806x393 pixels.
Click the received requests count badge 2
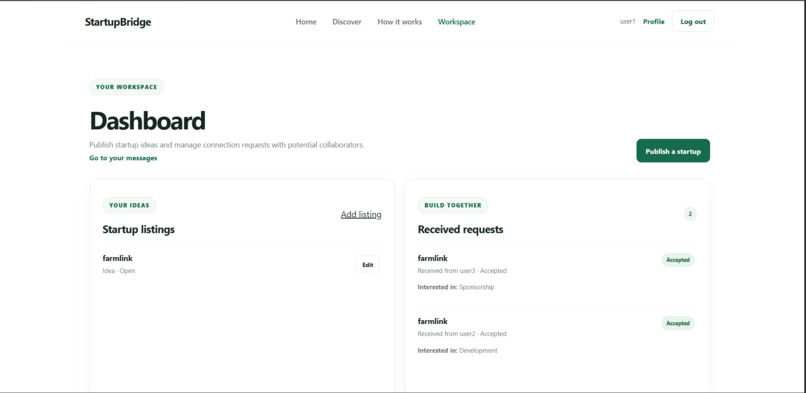(690, 214)
